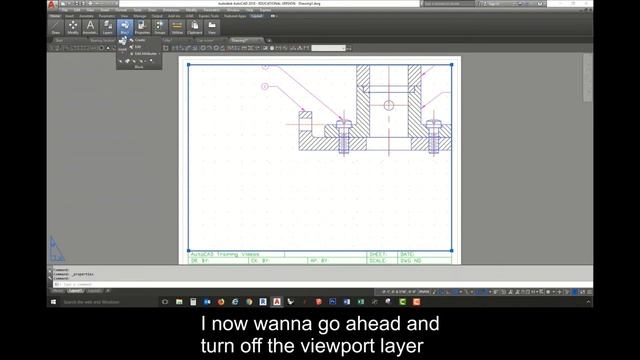Open the File menu in menu bar
Image resolution: width=640 pixels, height=360 pixels.
[x=64, y=10]
